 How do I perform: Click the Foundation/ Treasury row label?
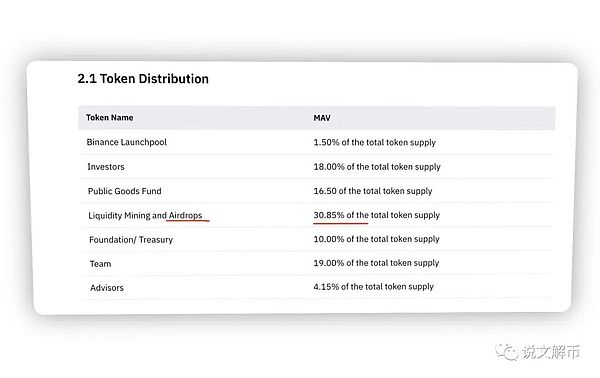click(x=131, y=240)
